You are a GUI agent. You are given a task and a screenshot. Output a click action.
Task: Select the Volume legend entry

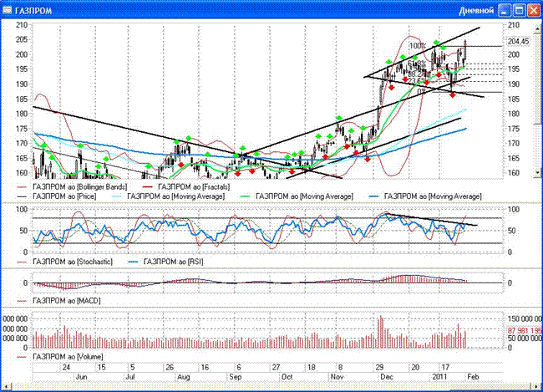[60, 357]
